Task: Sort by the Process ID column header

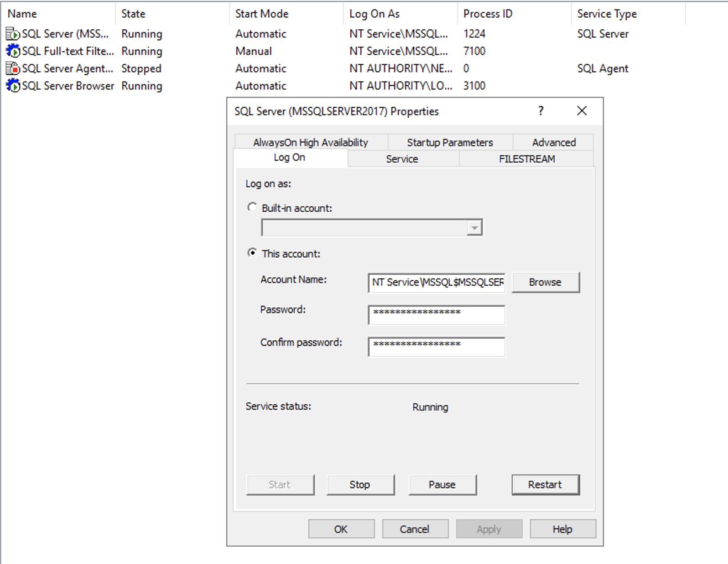Action: [x=515, y=14]
